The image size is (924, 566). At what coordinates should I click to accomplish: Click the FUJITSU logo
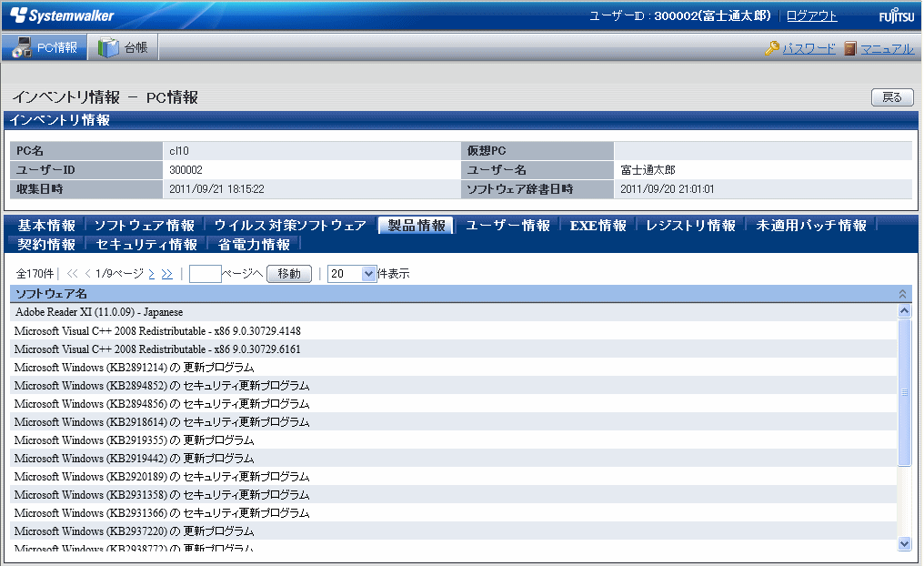pyautogui.click(x=897, y=15)
